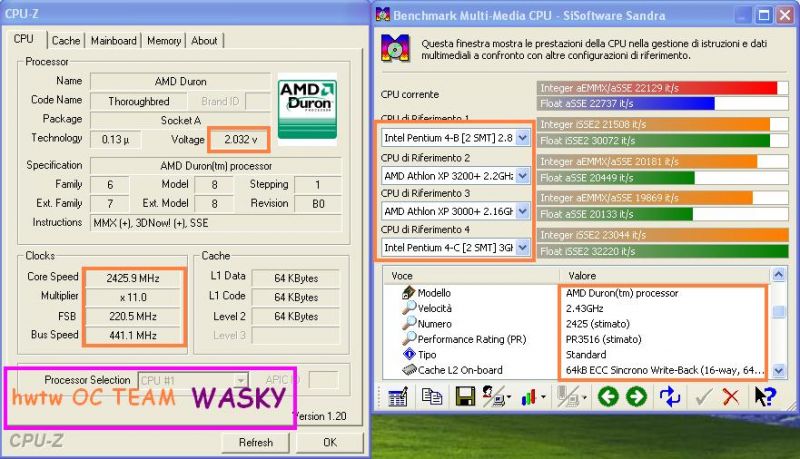Click the Core Speed value 2425.9 MHz
Image resolution: width=800 pixels, height=459 pixels.
coord(133,278)
